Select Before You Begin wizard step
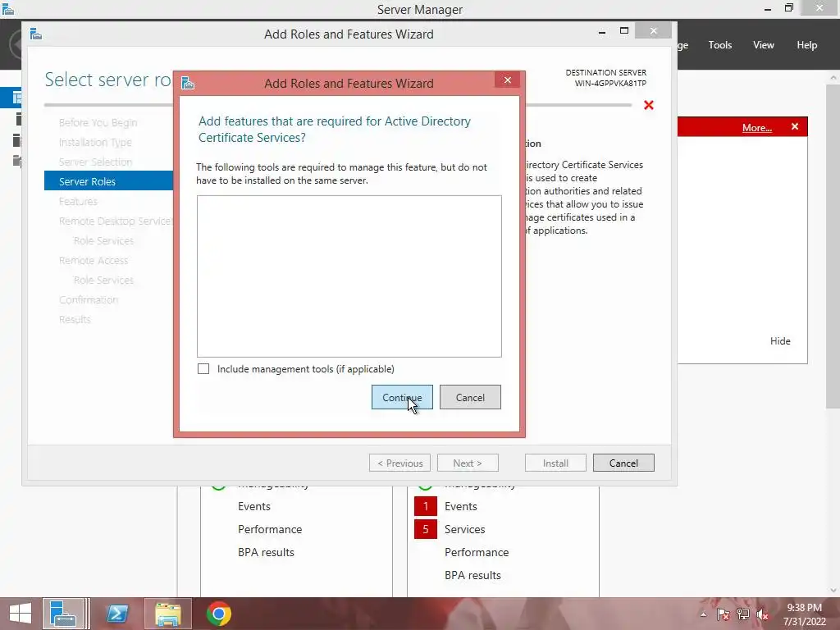This screenshot has width=840, height=630. click(98, 123)
